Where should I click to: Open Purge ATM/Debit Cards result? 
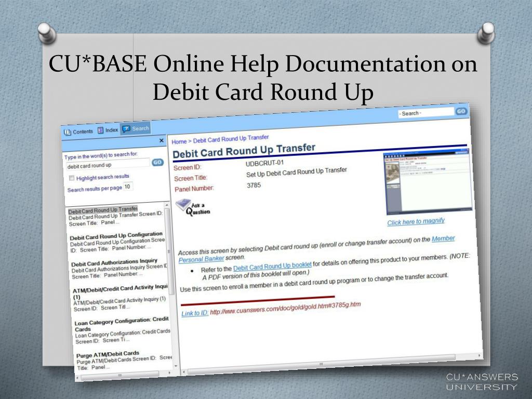pyautogui.click(x=108, y=354)
